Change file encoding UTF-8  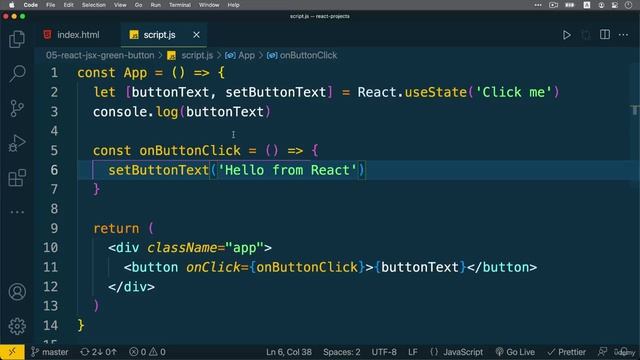click(384, 352)
